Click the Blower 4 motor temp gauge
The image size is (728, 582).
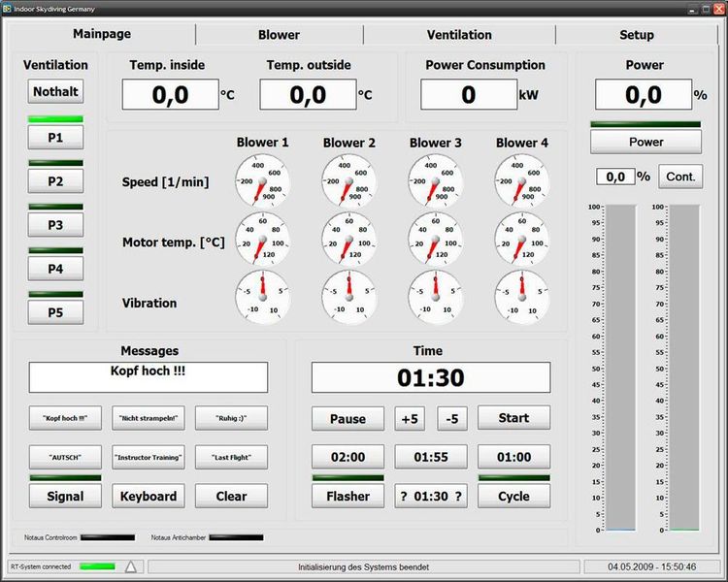(x=522, y=240)
